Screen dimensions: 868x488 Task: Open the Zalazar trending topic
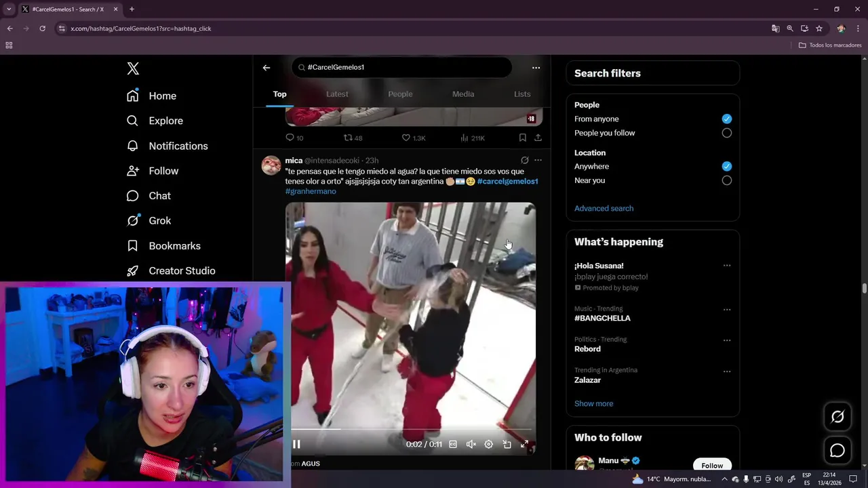coord(587,380)
